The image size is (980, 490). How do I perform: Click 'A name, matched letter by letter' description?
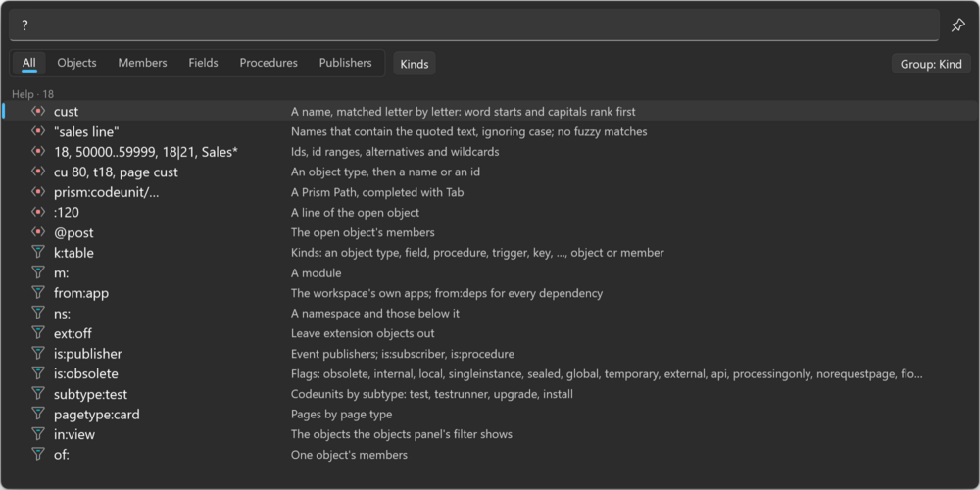coord(464,112)
